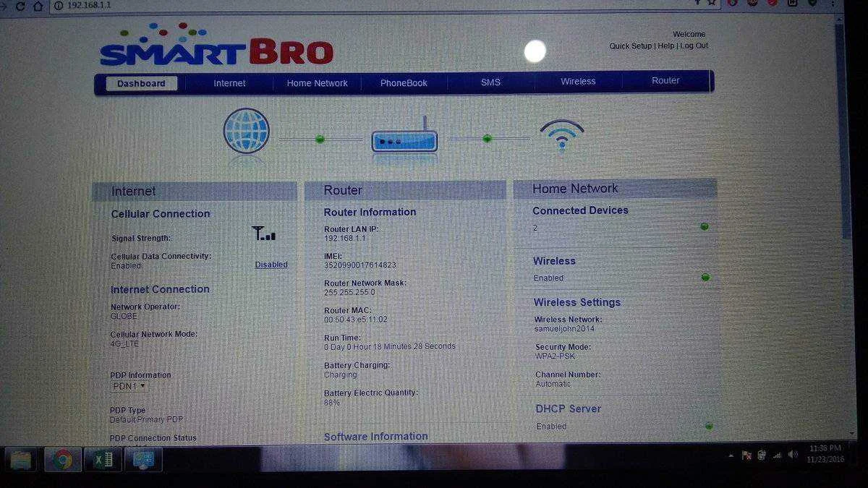Click the volume speaker tray icon

coord(793,454)
